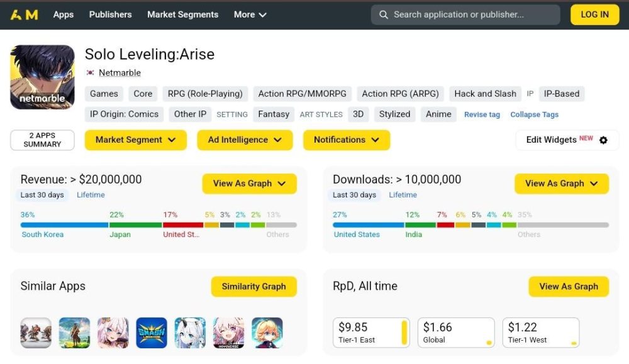Open the first similar app icon
The height and width of the screenshot is (364, 629).
point(36,333)
